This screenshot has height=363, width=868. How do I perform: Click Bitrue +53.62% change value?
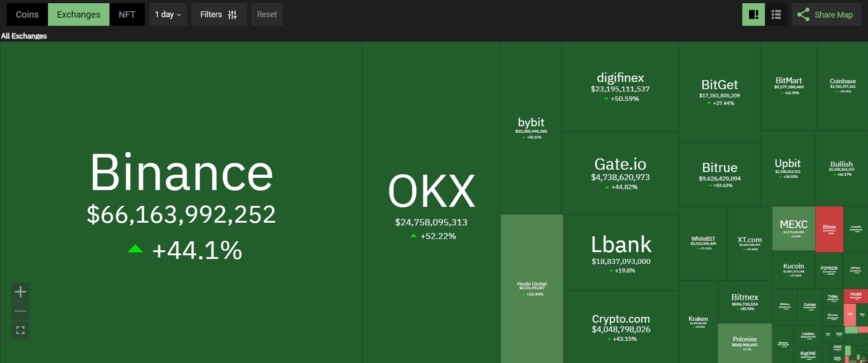pyautogui.click(x=723, y=186)
